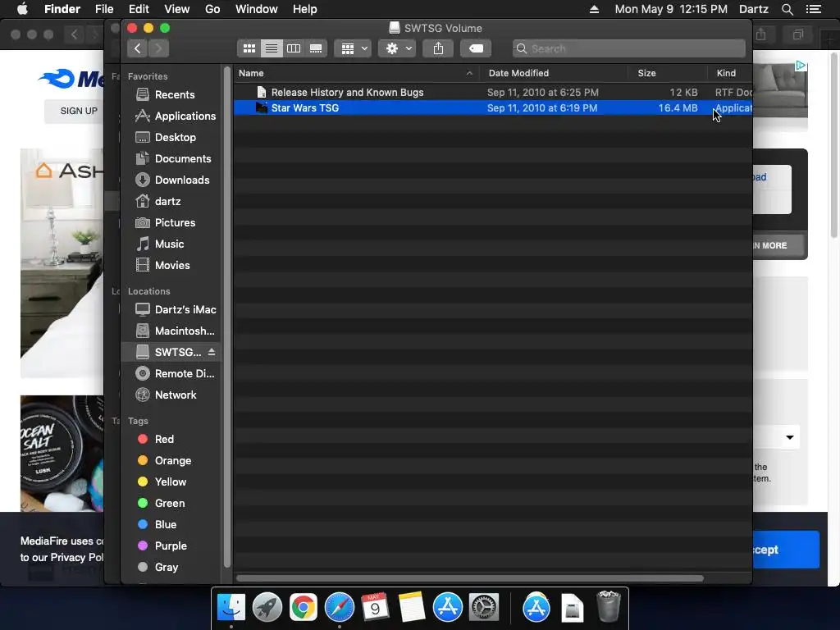Click the Share toolbar button

[438, 48]
